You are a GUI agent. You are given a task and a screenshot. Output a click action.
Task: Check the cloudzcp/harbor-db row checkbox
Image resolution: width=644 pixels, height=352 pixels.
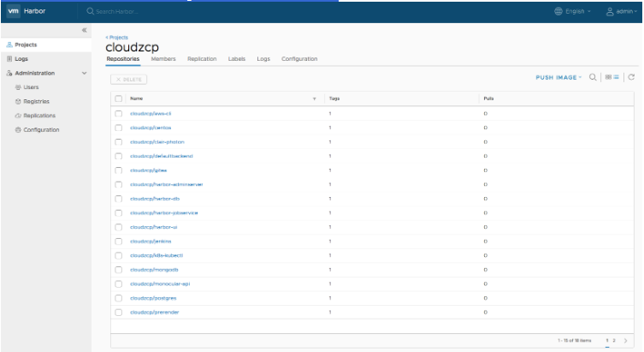pos(119,199)
